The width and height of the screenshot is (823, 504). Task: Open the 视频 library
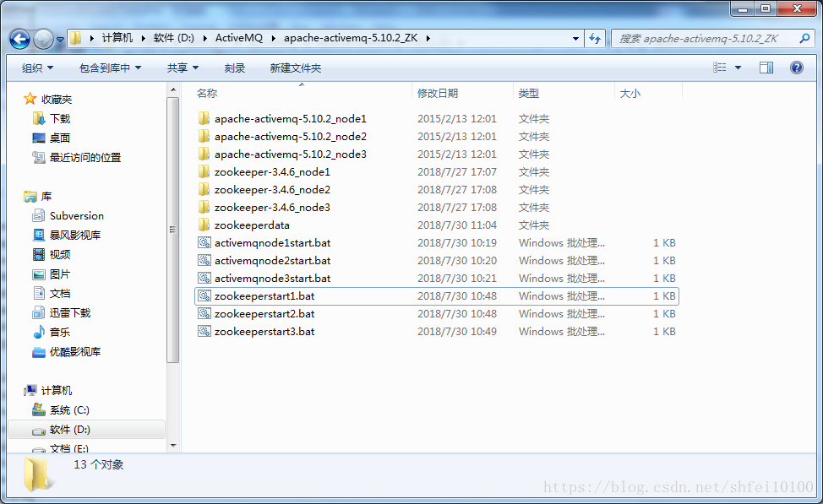pyautogui.click(x=60, y=254)
